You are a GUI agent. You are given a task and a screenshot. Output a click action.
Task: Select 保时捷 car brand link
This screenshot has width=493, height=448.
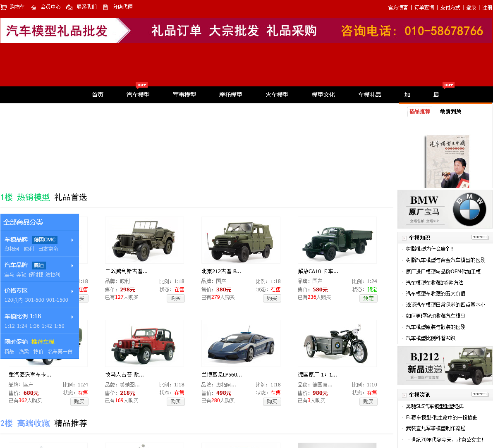point(36,274)
